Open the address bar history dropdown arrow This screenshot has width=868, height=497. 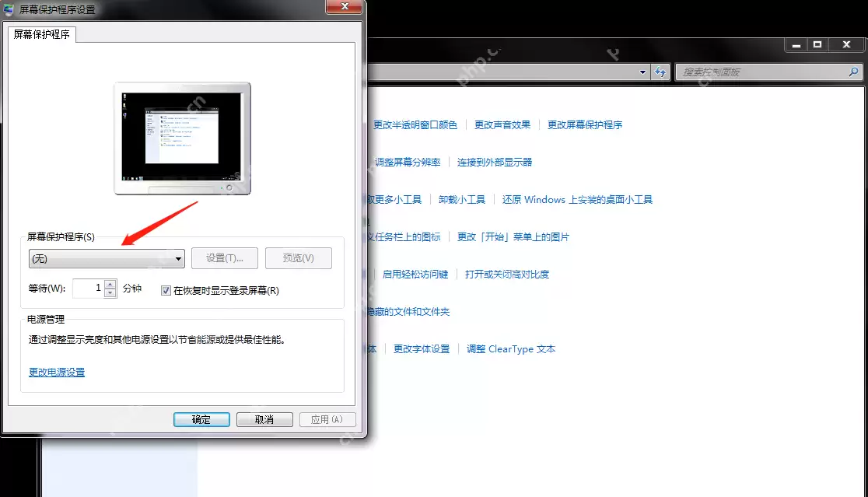coord(642,72)
